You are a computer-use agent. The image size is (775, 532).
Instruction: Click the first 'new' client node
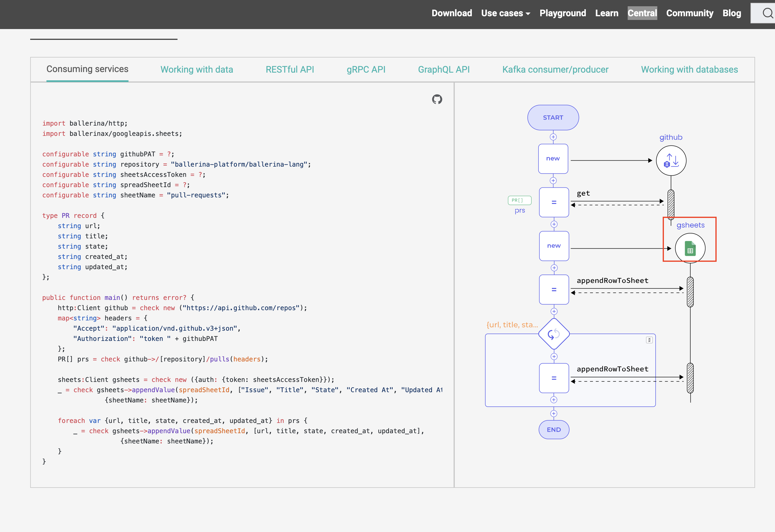pos(553,159)
